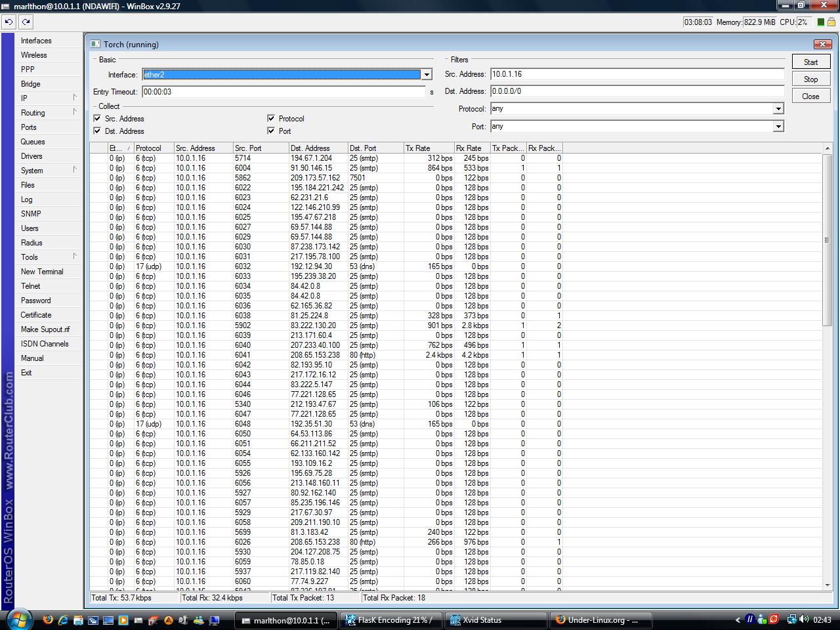
Task: Click the Switch Between Windows quick launch icon
Action: coord(93,619)
